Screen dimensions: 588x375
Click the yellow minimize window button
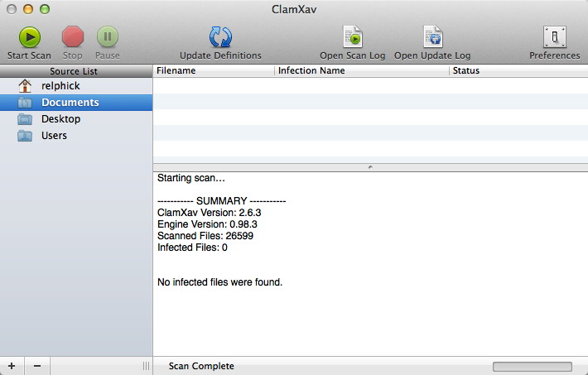tap(28, 9)
